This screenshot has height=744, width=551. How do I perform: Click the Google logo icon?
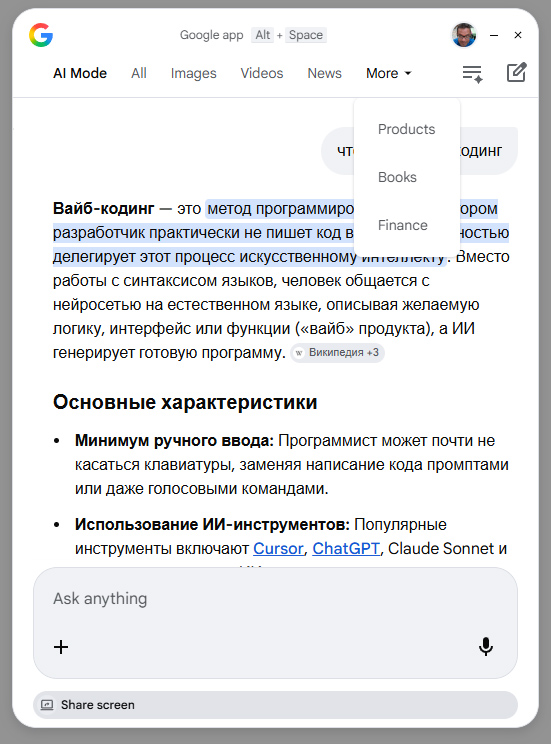tap(41, 35)
